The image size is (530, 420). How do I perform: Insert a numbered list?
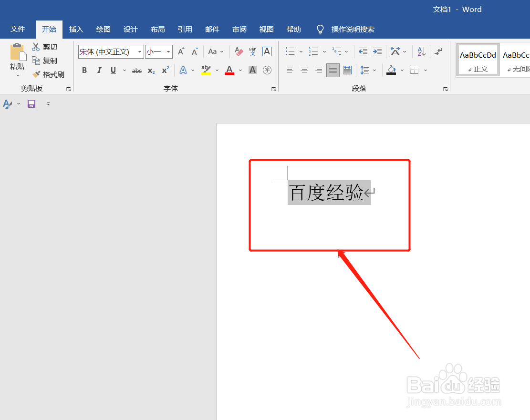(x=313, y=51)
